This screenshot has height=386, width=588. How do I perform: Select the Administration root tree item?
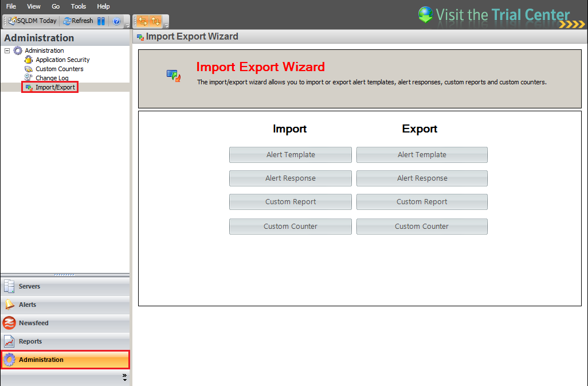(x=44, y=50)
